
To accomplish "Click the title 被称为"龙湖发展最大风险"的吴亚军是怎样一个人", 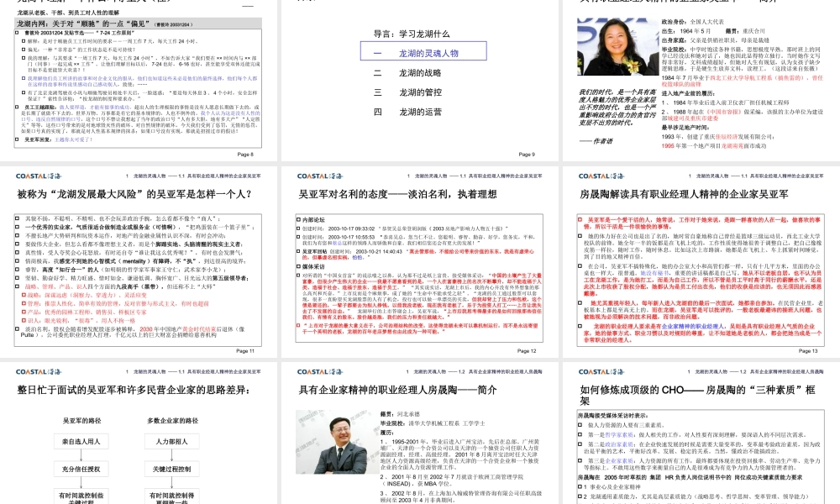I will click(x=134, y=194).
